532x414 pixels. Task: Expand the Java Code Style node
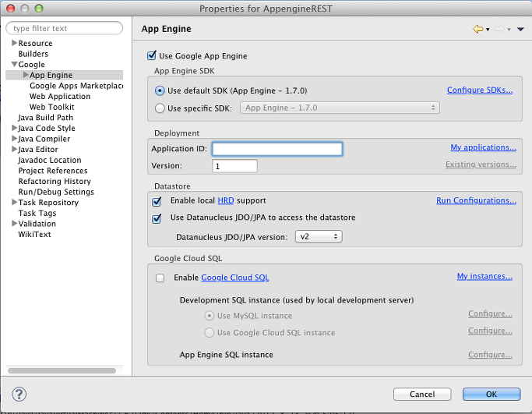coord(14,128)
